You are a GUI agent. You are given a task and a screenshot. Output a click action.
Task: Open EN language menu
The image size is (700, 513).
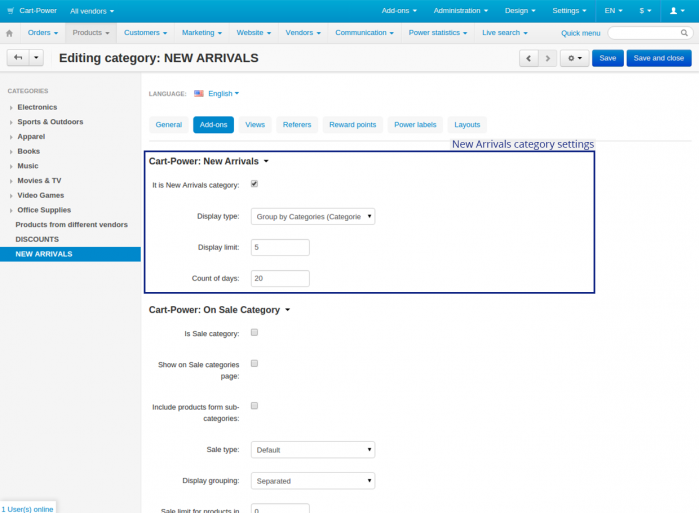click(613, 11)
